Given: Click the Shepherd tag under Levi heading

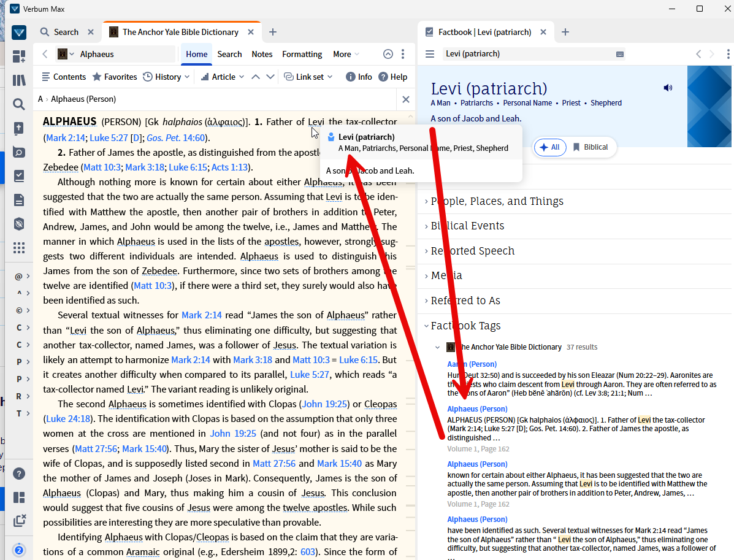Looking at the screenshot, I should [606, 103].
